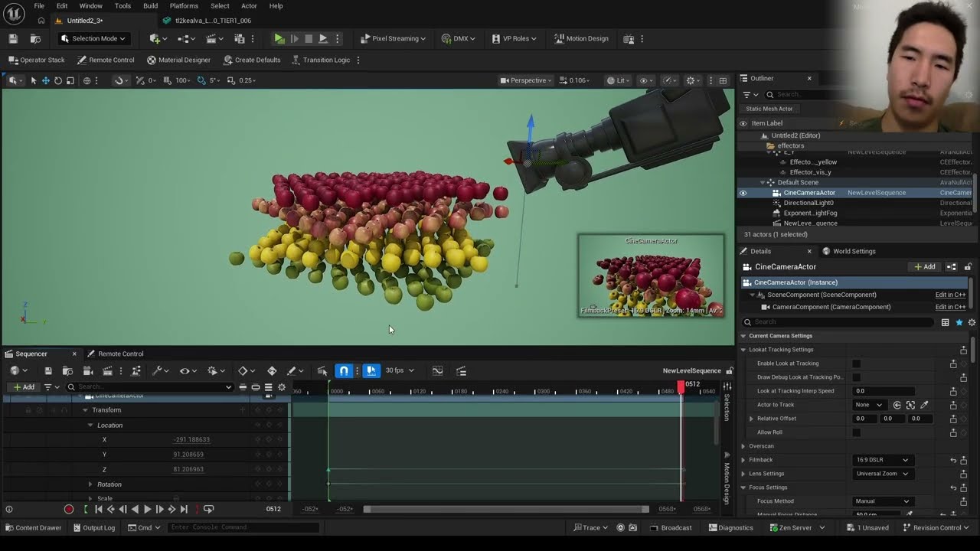Select the scale gizmo tool

point(70,80)
